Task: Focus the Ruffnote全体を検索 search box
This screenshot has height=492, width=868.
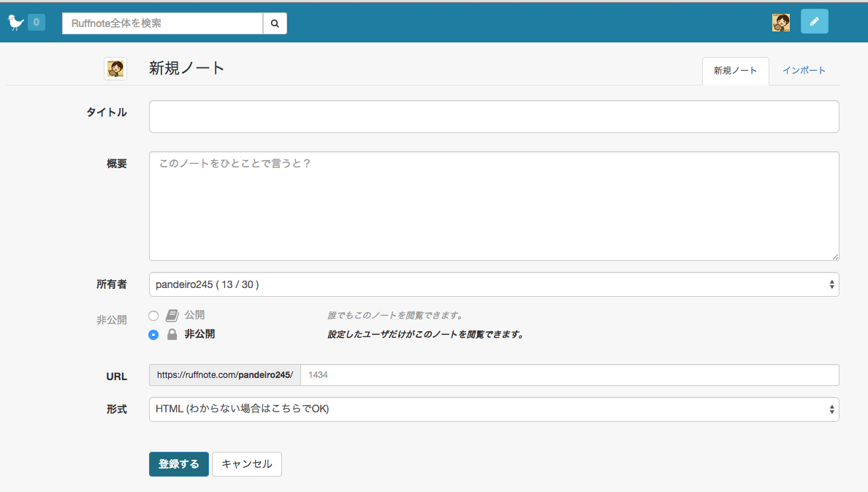Action: click(x=162, y=23)
